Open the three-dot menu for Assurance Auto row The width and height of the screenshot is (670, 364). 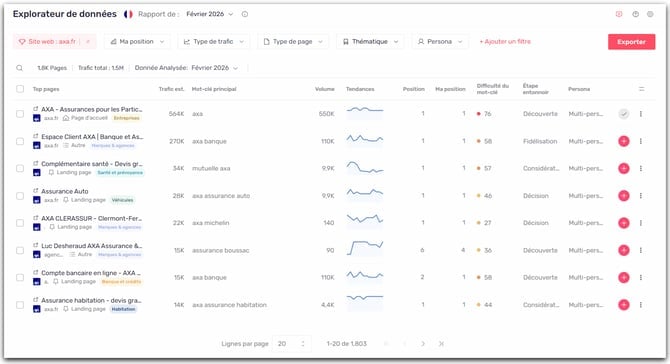pos(641,196)
